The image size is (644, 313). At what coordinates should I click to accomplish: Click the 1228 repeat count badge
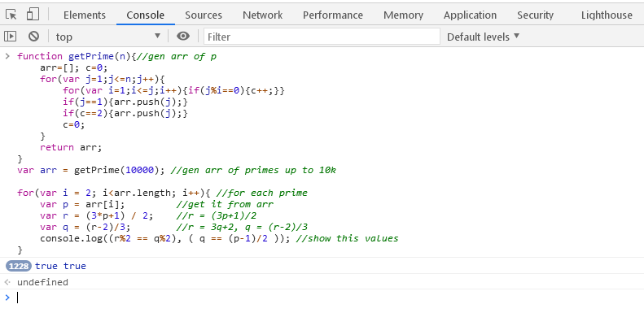click(x=19, y=266)
